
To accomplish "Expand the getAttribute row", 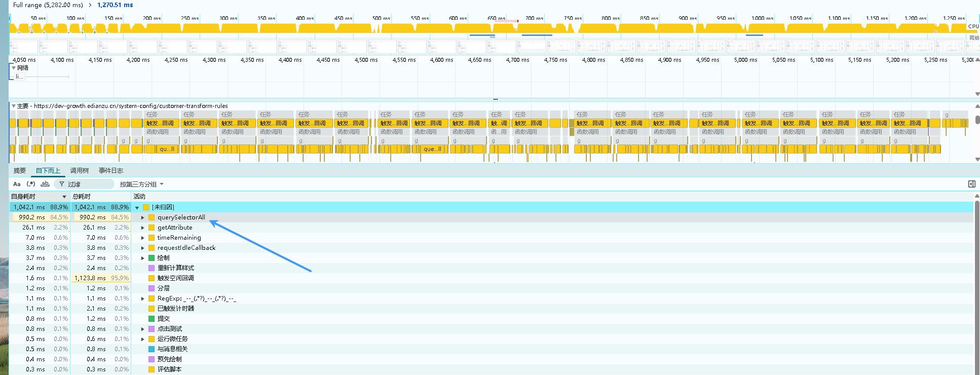I will 143,228.
